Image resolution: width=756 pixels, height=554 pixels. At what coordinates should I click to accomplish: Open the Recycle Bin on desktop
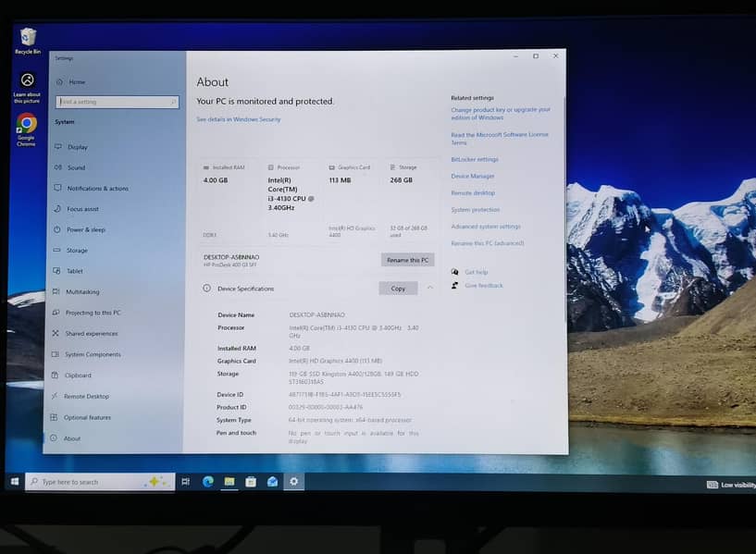[x=28, y=39]
